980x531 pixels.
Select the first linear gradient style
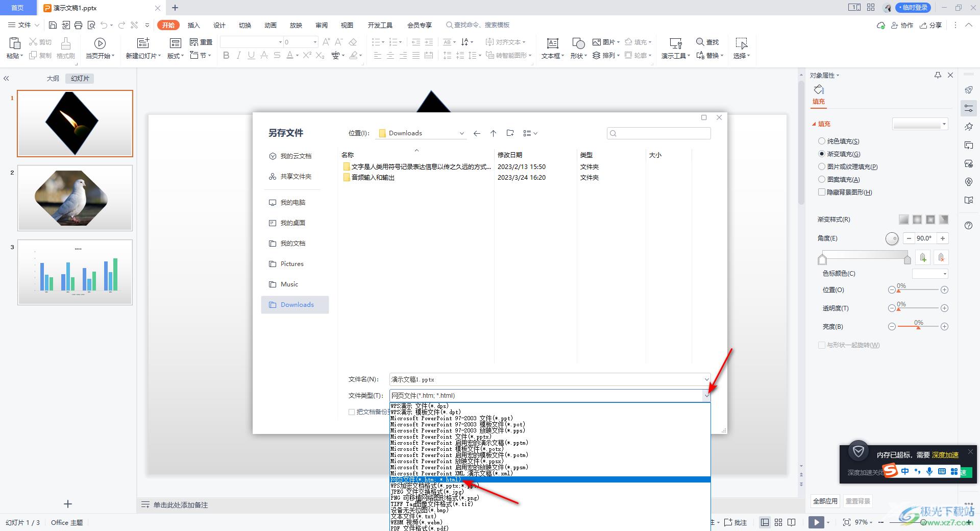point(904,220)
